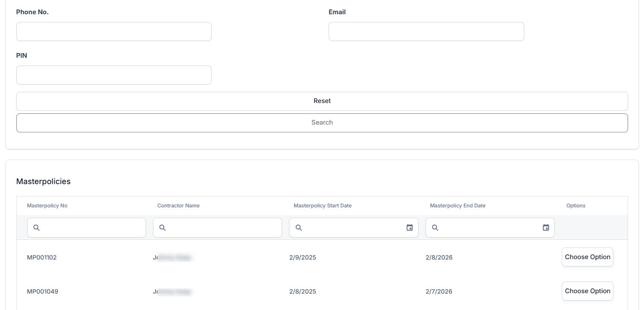This screenshot has width=644, height=310.
Task: Open the calendar picker for Masterpolicy End Date
Action: [x=546, y=228]
